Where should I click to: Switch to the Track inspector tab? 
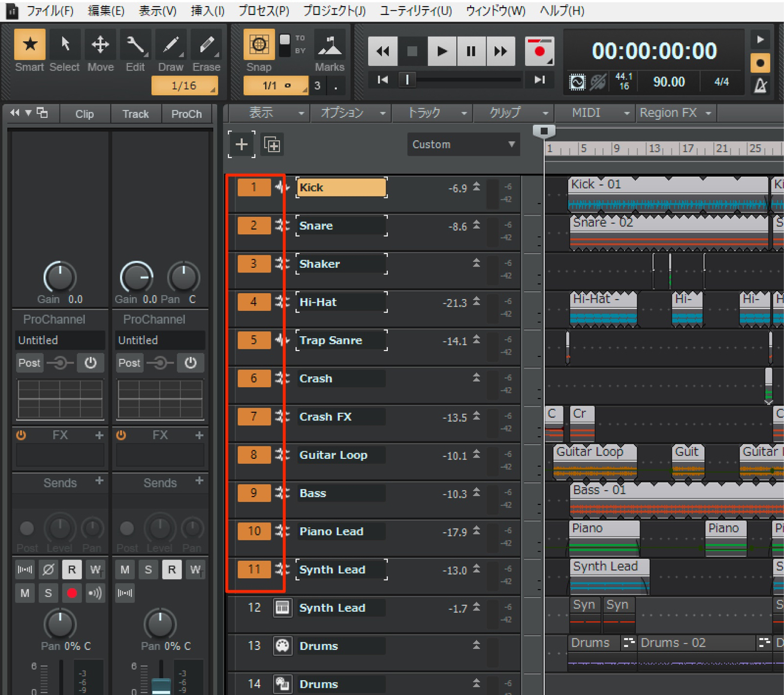pyautogui.click(x=135, y=114)
